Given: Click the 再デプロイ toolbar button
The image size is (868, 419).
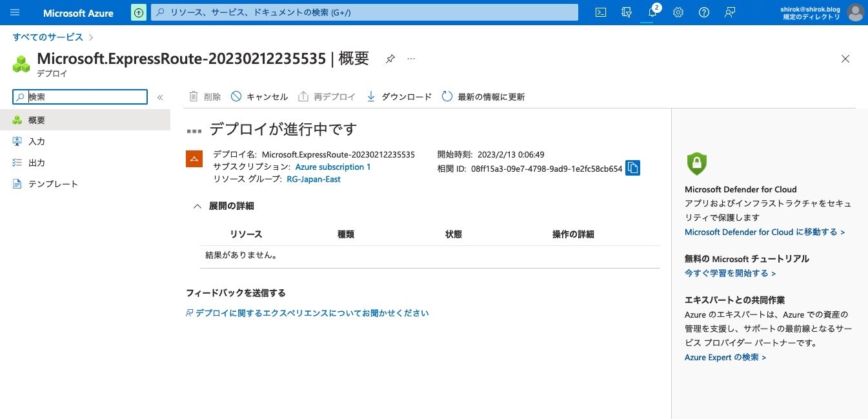Looking at the screenshot, I should pos(327,97).
